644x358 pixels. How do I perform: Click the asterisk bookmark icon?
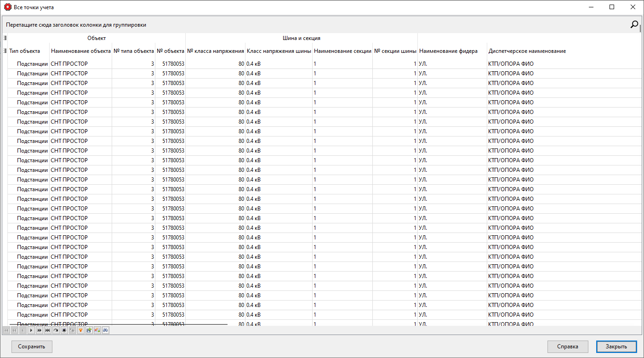[x=64, y=330]
